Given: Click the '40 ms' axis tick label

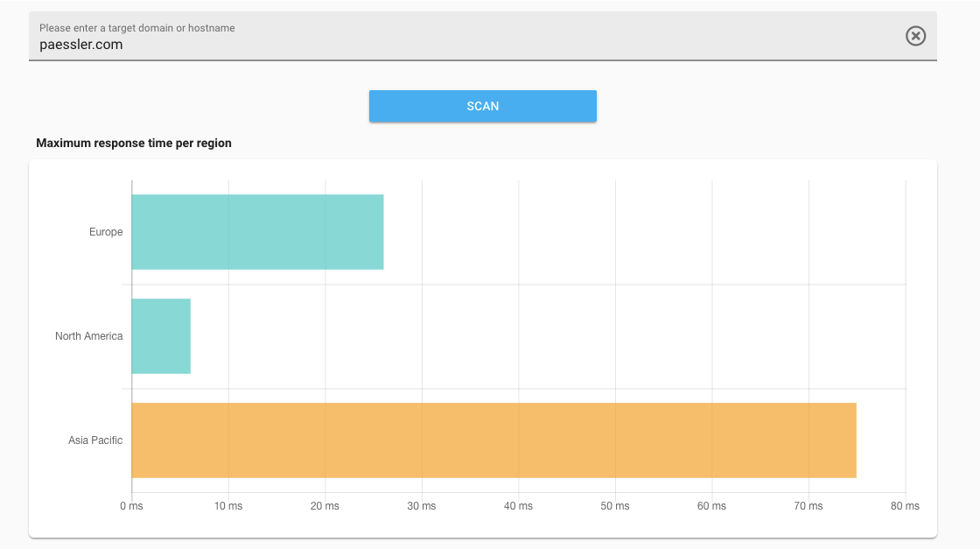Looking at the screenshot, I should pyautogui.click(x=518, y=506).
